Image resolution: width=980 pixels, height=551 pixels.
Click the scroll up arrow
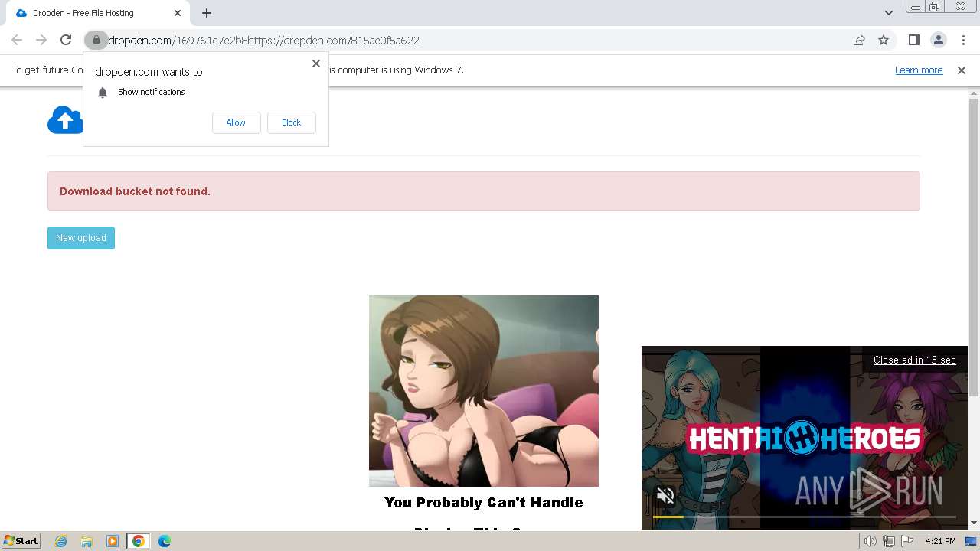click(x=974, y=93)
